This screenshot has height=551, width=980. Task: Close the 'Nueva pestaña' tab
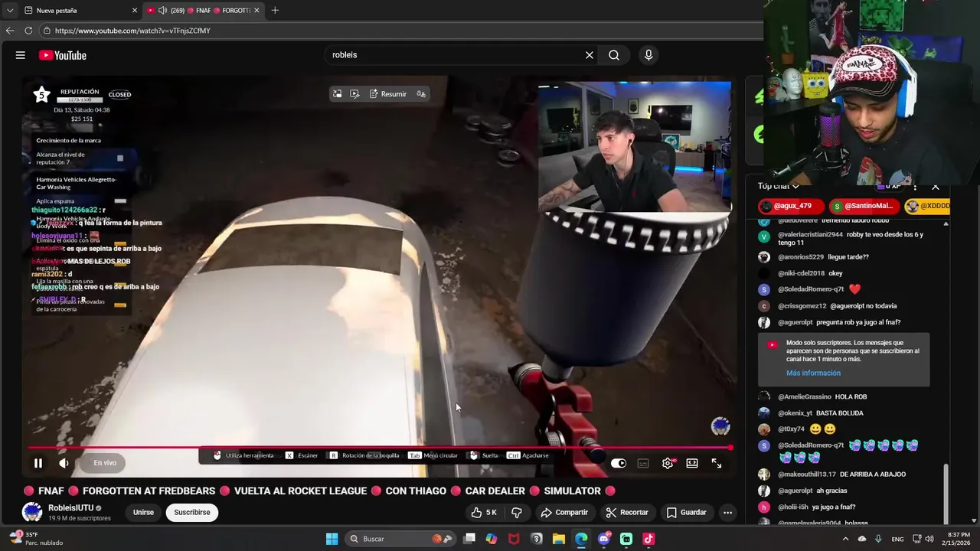pyautogui.click(x=135, y=11)
